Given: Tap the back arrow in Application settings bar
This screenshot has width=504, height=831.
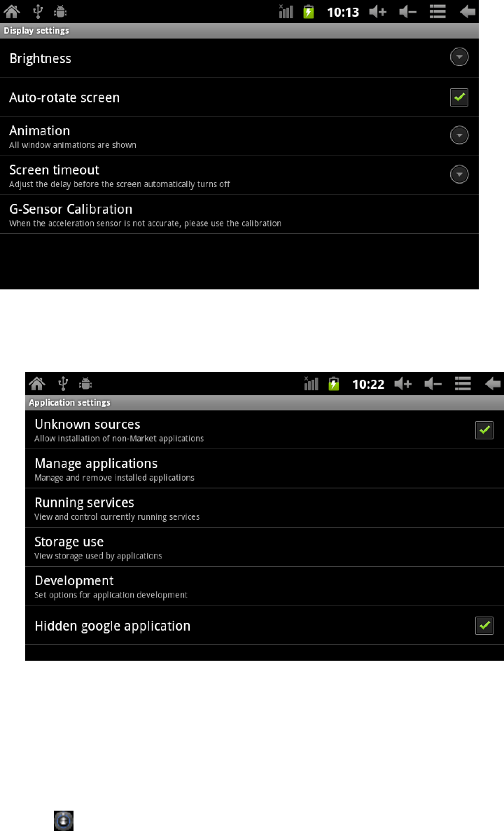Looking at the screenshot, I should pos(492,384).
